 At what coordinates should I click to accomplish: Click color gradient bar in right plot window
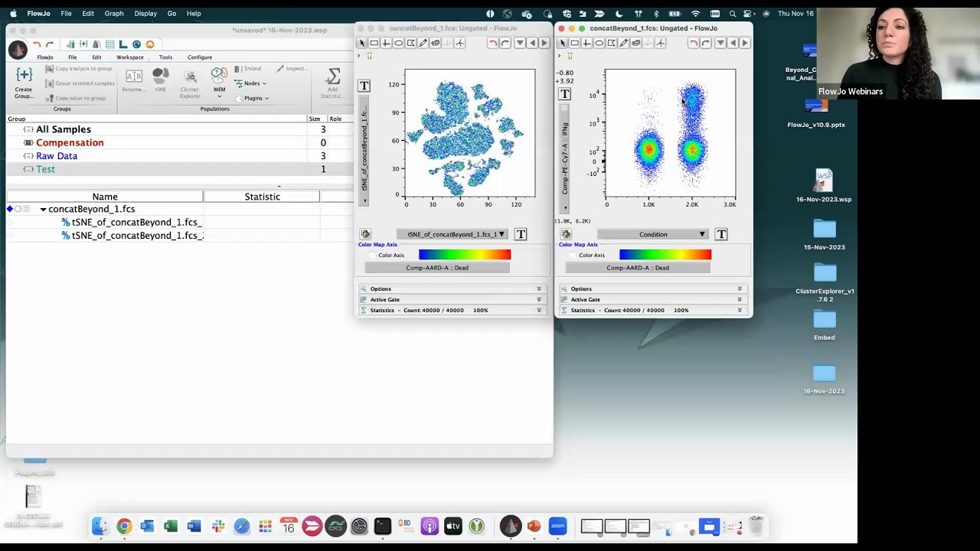click(x=665, y=255)
